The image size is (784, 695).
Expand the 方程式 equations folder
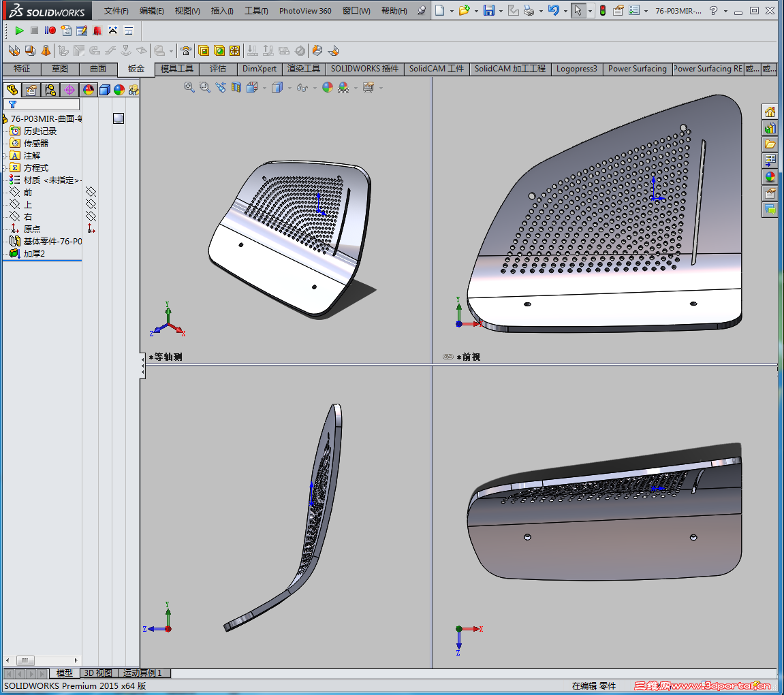pyautogui.click(x=5, y=168)
